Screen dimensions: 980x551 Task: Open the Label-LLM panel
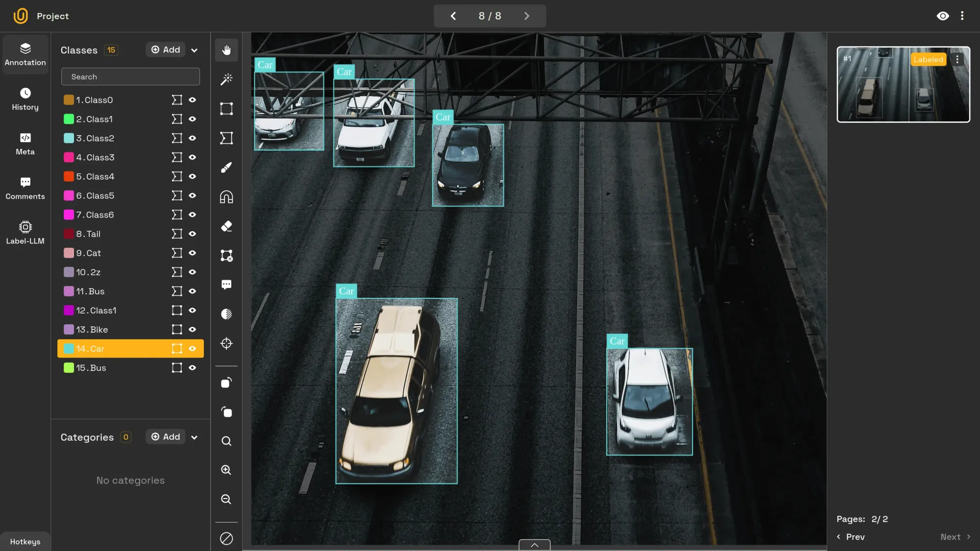[25, 232]
